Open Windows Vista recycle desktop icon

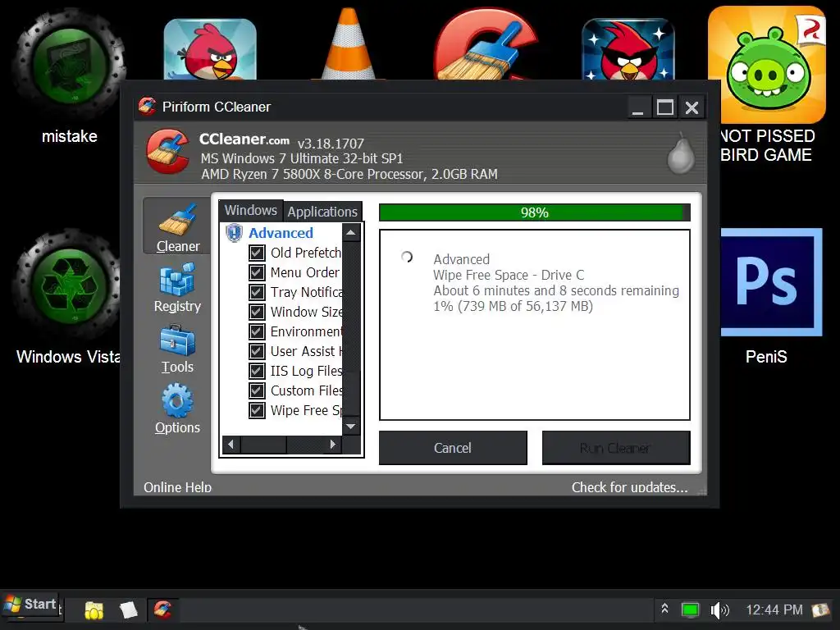pos(67,285)
